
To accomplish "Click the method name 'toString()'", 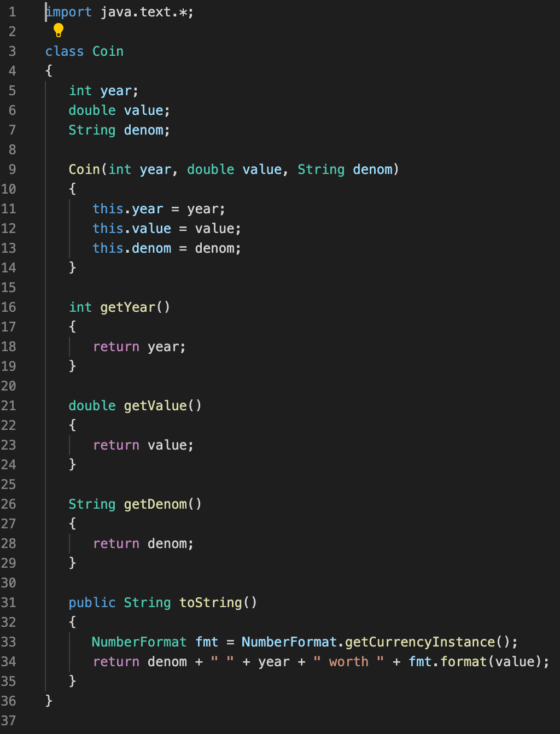I will 218,603.
